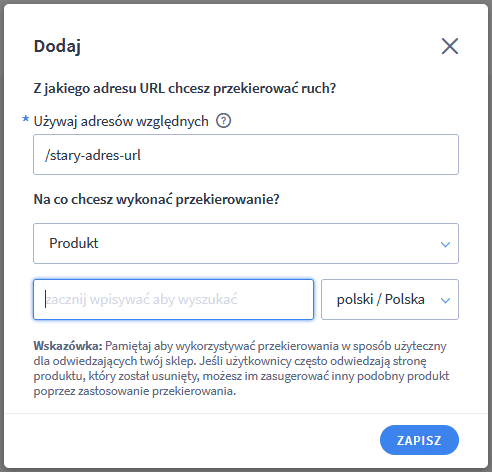Click the bold Wskazówka: label
Viewport: 492px width, 472px height.
click(x=68, y=346)
